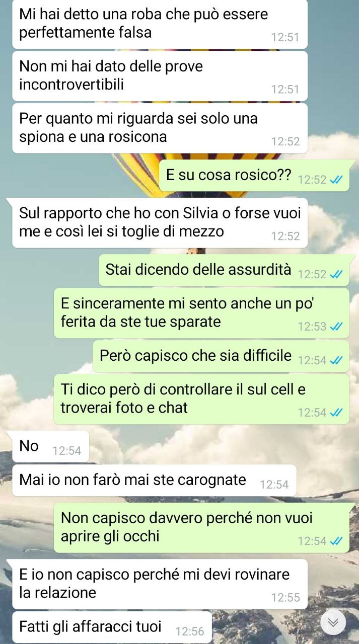Tap the scroll-to-bottom chevron button
The image size is (359, 644).
click(x=333, y=623)
